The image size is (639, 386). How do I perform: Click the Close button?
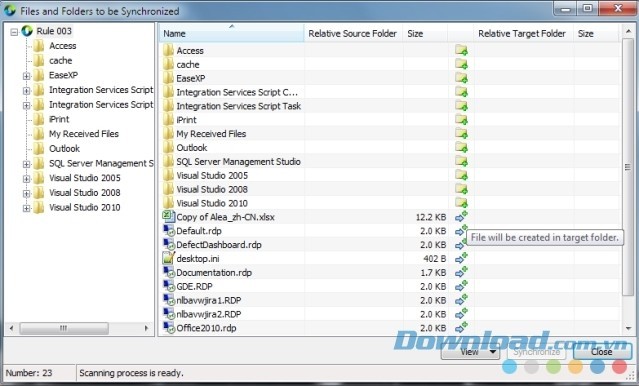point(602,351)
